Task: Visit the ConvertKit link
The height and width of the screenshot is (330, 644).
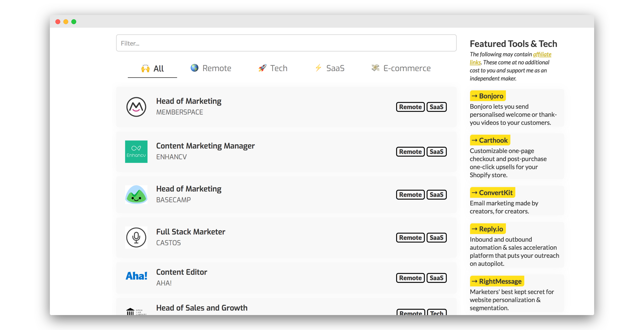Action: [492, 193]
